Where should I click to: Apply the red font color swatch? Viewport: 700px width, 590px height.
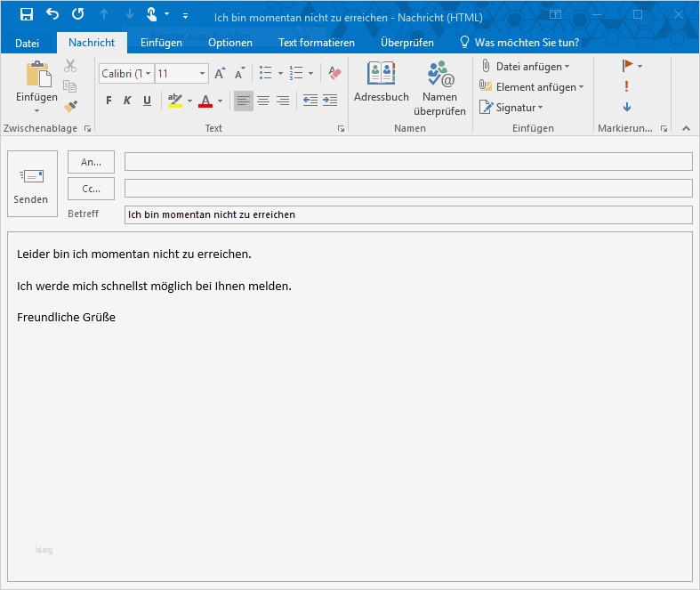[x=205, y=101]
